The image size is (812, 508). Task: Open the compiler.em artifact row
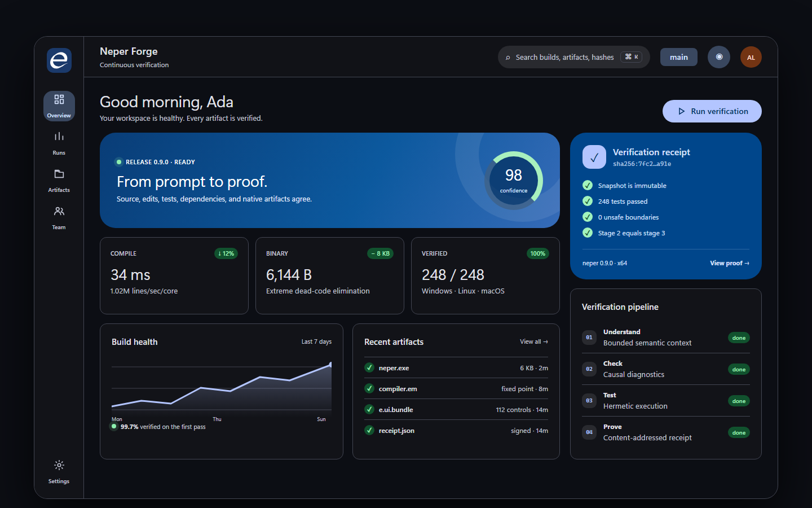pos(456,388)
